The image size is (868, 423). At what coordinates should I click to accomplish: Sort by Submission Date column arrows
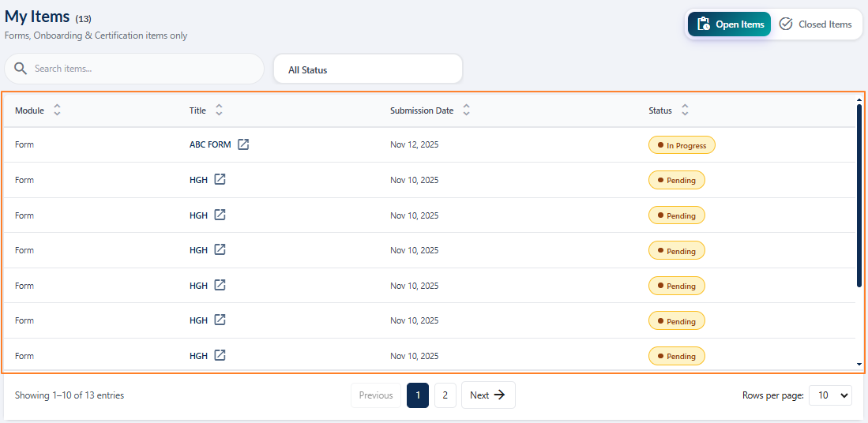point(467,110)
